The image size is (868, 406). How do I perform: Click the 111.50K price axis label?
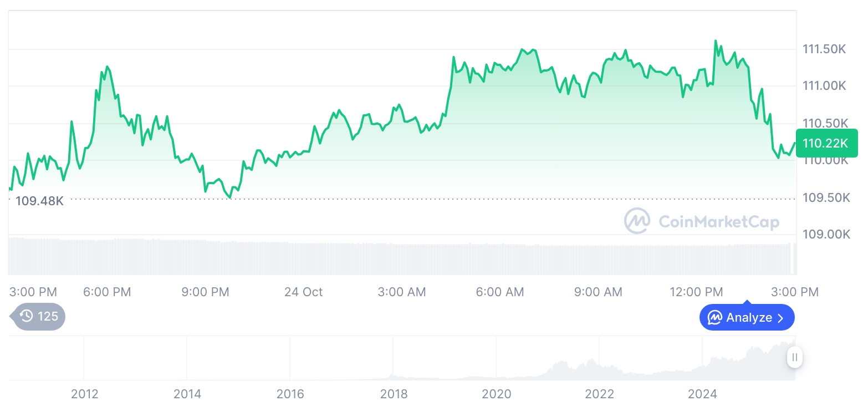825,49
